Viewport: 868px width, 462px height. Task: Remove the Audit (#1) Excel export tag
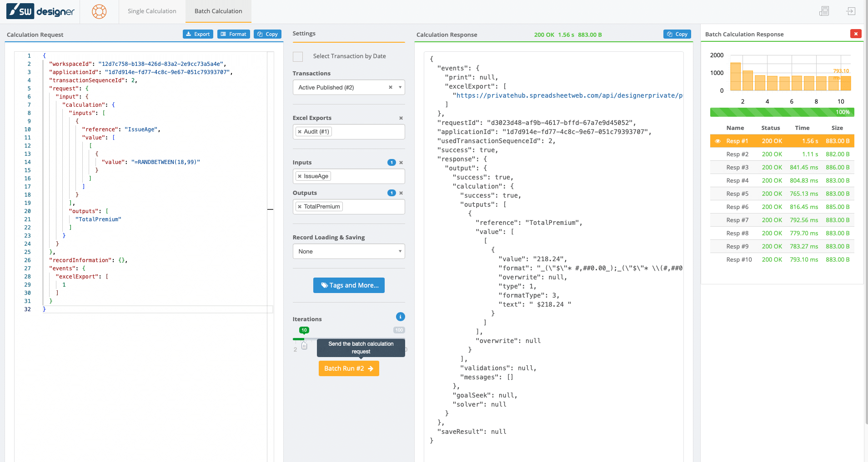300,132
